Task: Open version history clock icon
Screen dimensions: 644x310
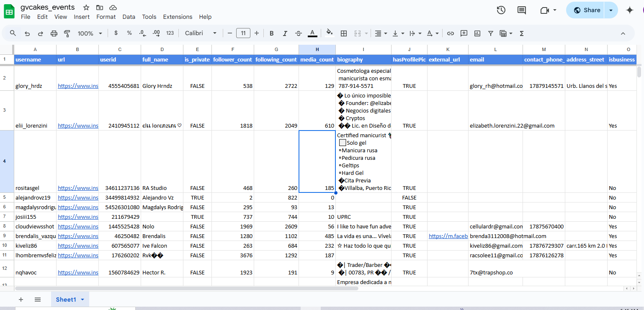Action: click(x=501, y=10)
